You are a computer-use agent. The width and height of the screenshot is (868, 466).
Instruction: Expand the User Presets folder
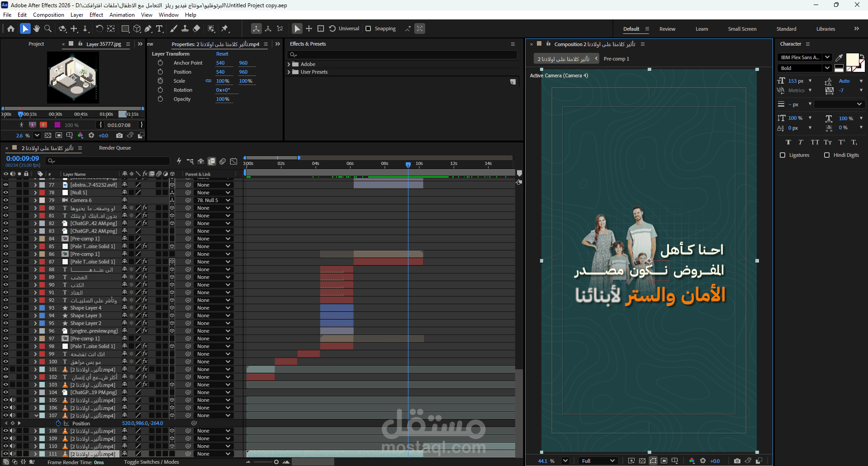coord(289,72)
